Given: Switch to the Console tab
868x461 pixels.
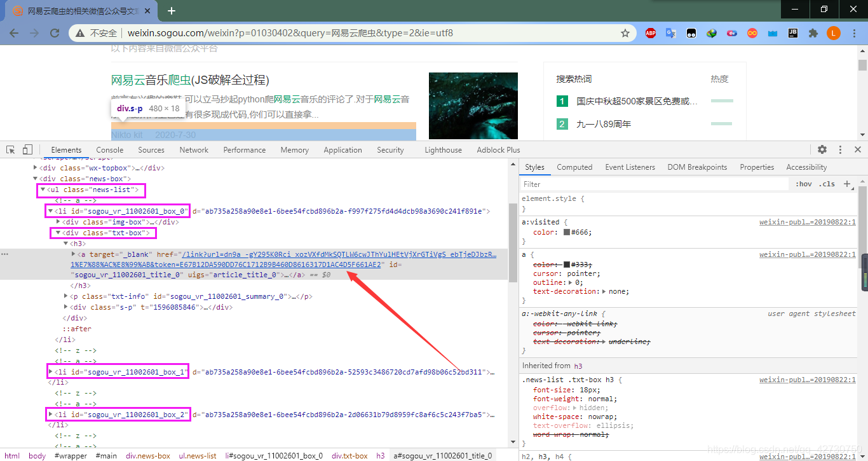Looking at the screenshot, I should 110,150.
